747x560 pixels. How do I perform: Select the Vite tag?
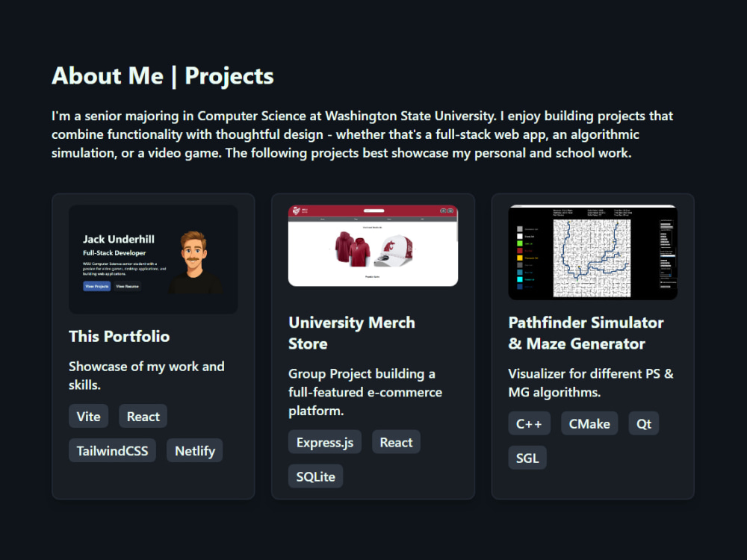[x=89, y=416]
